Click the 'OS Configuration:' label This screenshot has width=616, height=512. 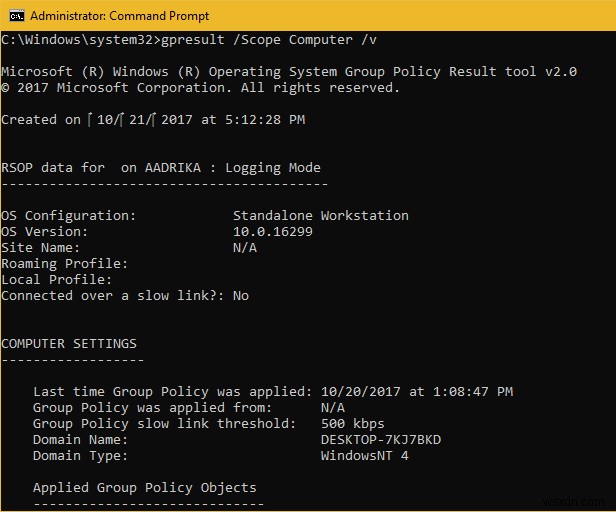click(68, 216)
